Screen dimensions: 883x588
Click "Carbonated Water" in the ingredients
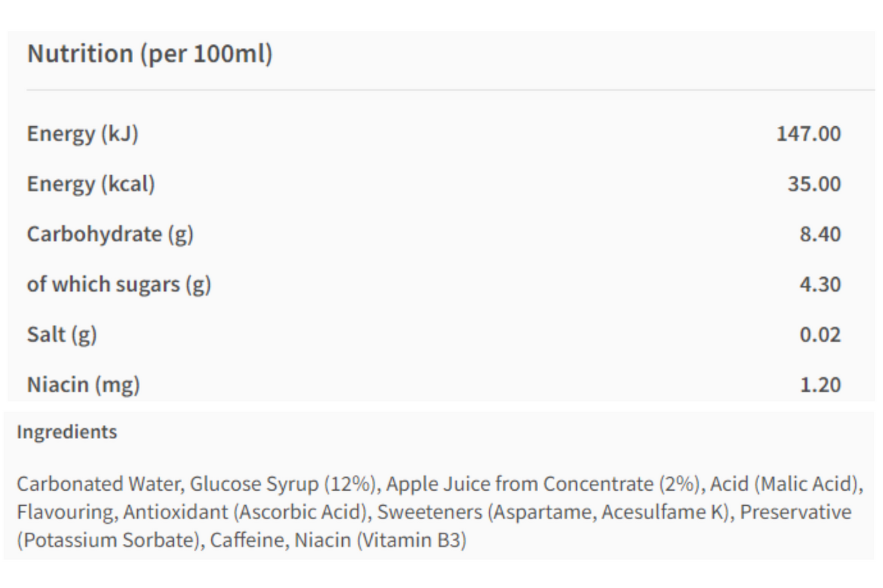[x=99, y=484]
